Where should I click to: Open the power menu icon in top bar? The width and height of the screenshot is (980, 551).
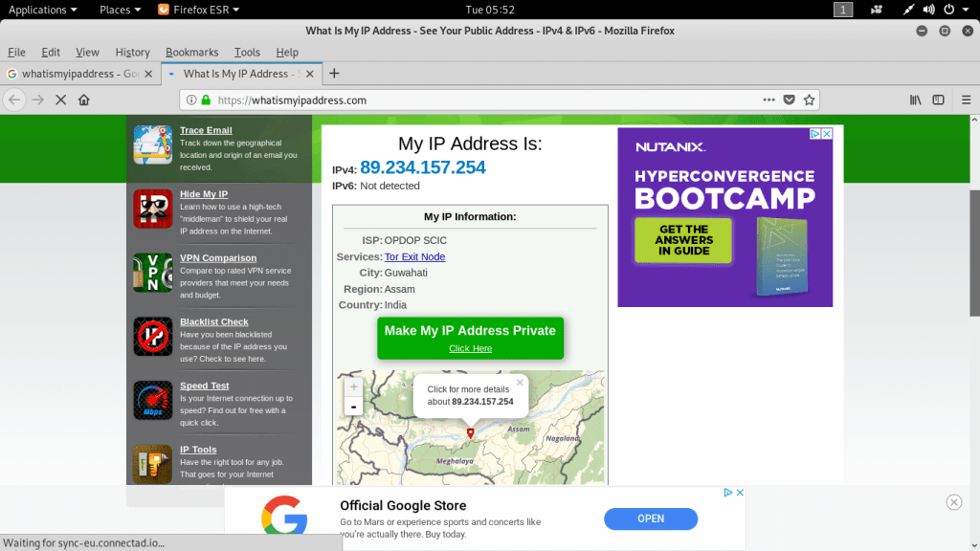tap(948, 10)
